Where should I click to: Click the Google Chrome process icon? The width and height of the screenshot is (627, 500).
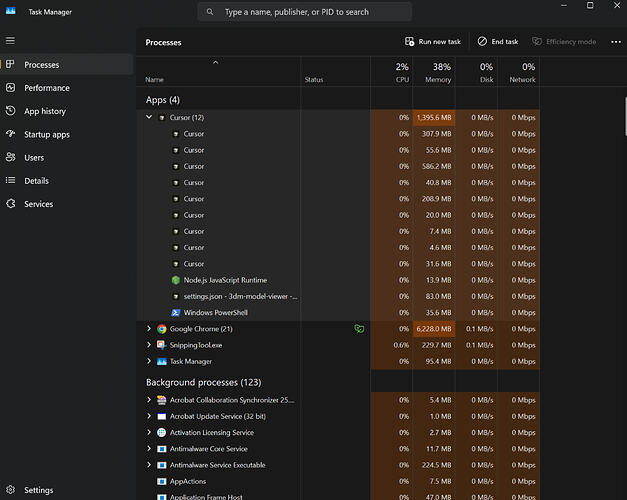pyautogui.click(x=162, y=329)
